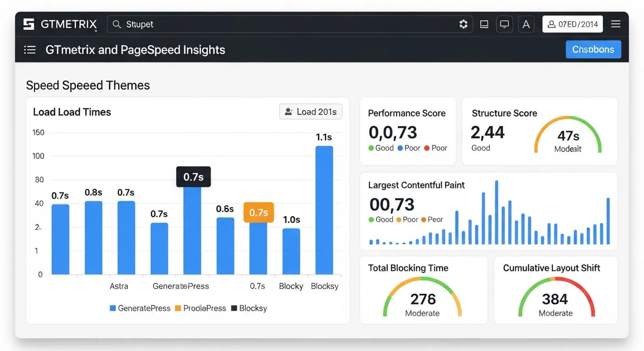
Task: Click the GTmetrix logo icon
Action: coord(29,24)
